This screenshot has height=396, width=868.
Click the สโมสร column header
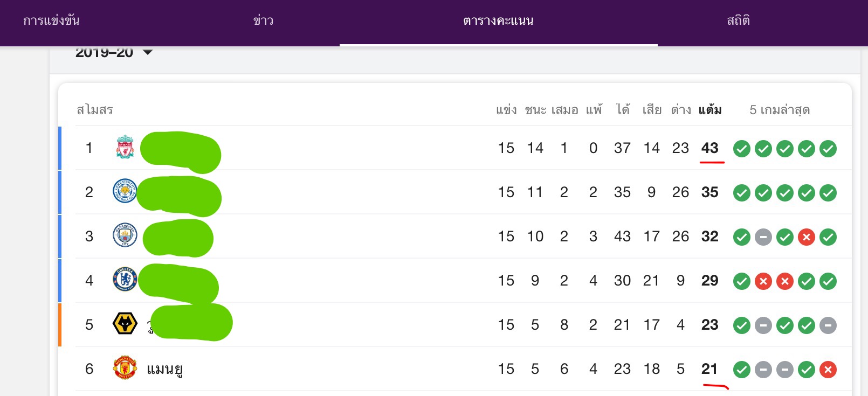coord(95,110)
